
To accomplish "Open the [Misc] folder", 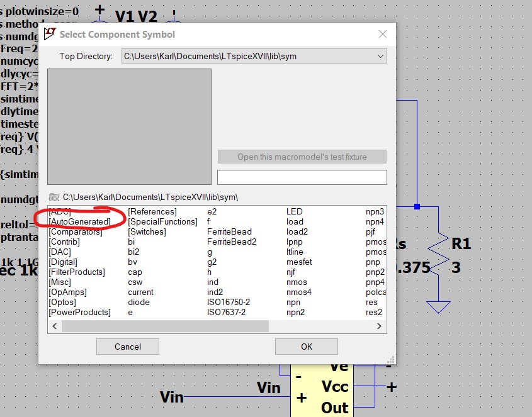I will click(60, 282).
